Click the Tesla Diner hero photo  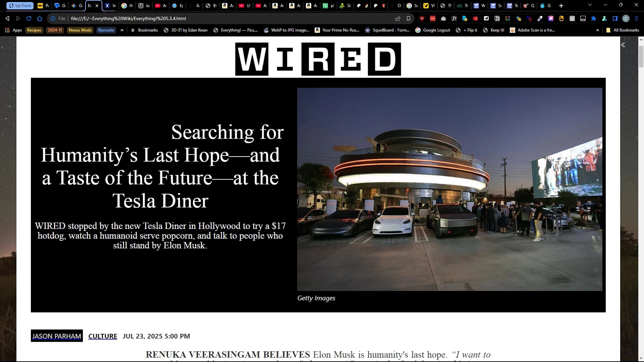pos(449,189)
